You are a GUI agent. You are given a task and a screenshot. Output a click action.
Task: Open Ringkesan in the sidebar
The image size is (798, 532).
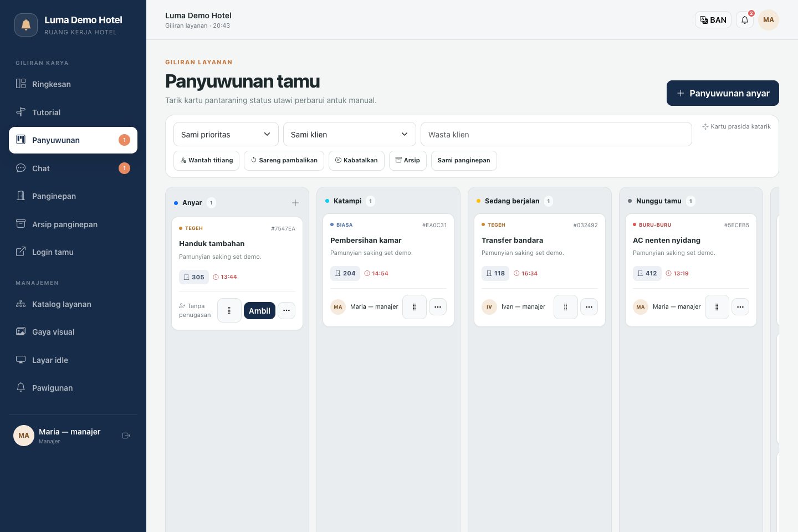73,84
